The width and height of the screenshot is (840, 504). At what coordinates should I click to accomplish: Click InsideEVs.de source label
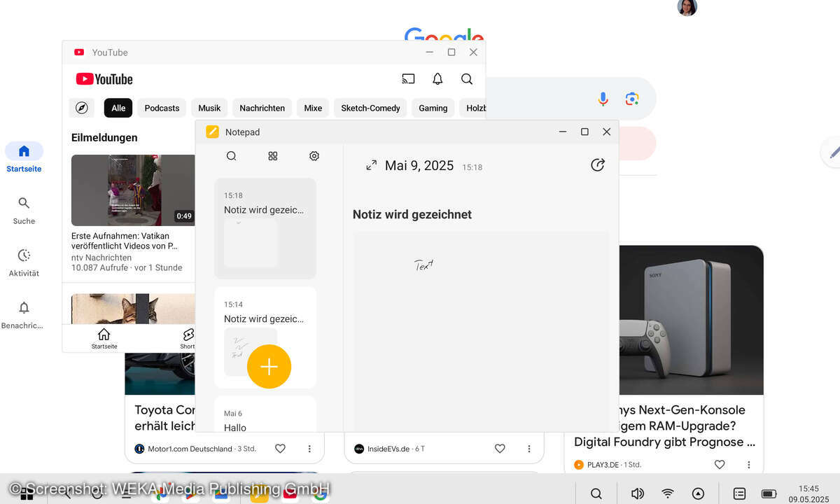click(x=388, y=449)
